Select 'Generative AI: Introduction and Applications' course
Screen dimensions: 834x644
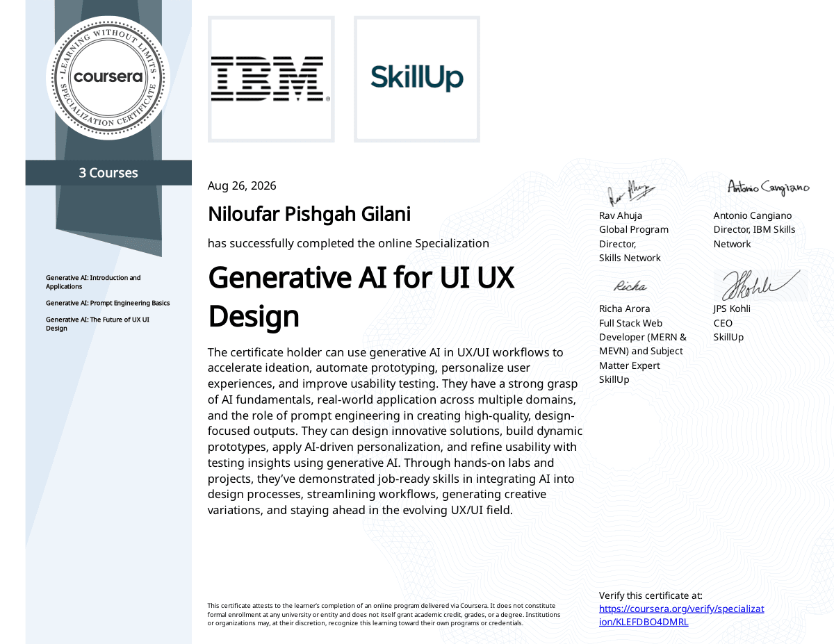pyautogui.click(x=93, y=282)
